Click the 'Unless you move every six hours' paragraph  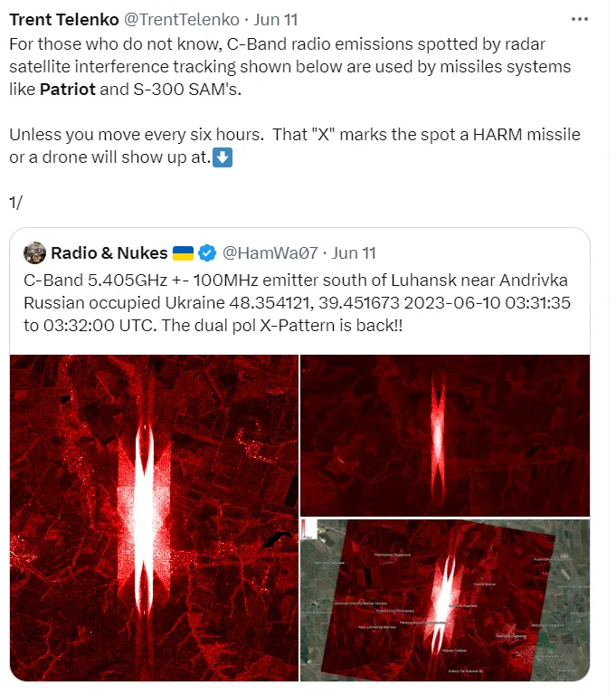(x=295, y=146)
